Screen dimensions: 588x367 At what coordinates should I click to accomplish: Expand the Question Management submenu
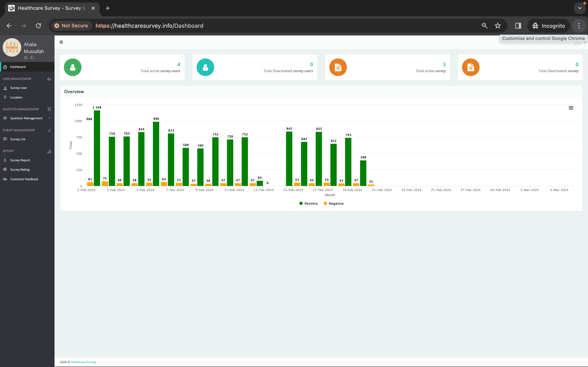pos(26,118)
